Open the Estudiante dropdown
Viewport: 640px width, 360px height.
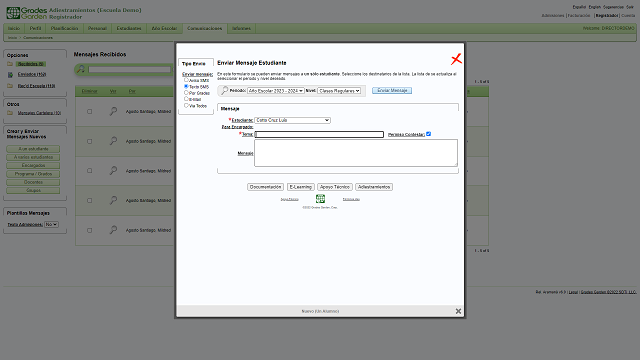pos(292,120)
